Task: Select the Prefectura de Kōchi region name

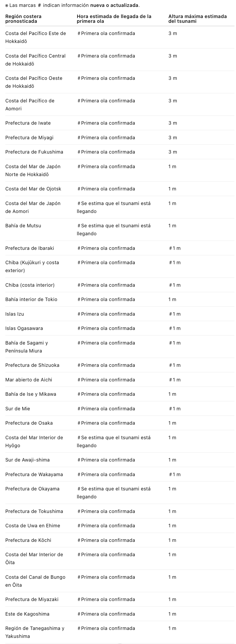Action: click(28, 540)
